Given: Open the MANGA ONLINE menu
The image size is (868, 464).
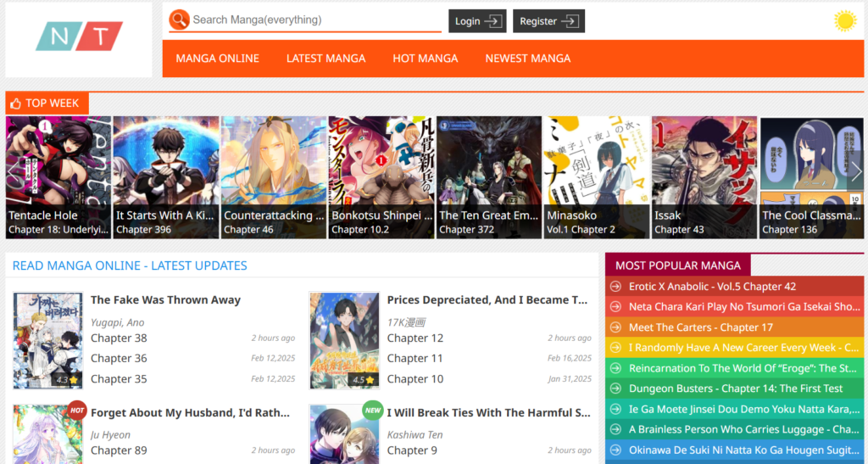Looking at the screenshot, I should (x=218, y=59).
